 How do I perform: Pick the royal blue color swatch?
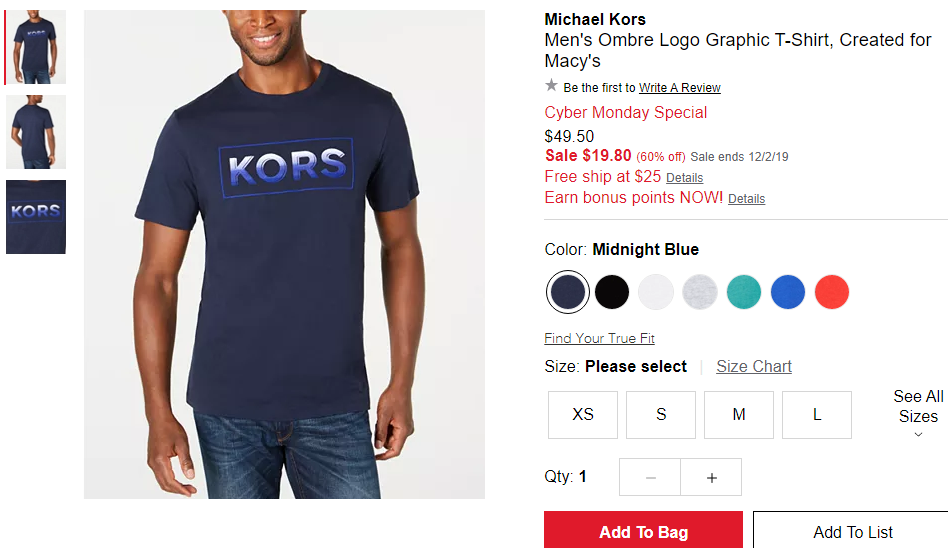(x=788, y=292)
